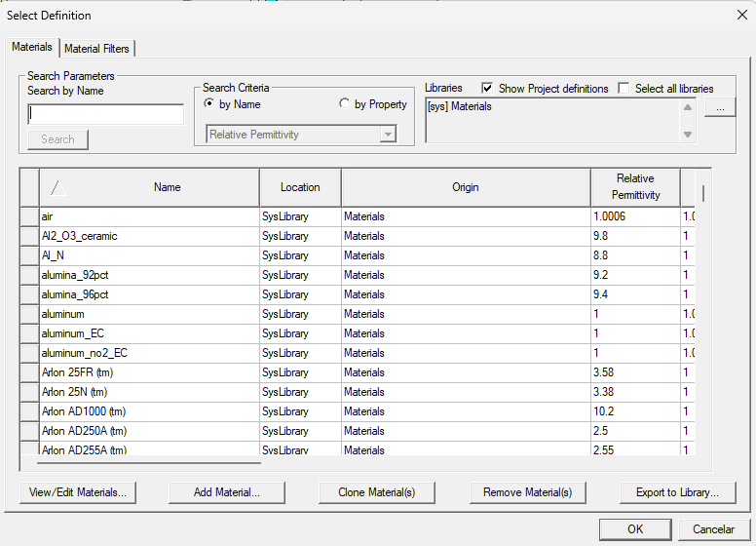Select Arlon 25FR (tm) material

tap(357, 372)
